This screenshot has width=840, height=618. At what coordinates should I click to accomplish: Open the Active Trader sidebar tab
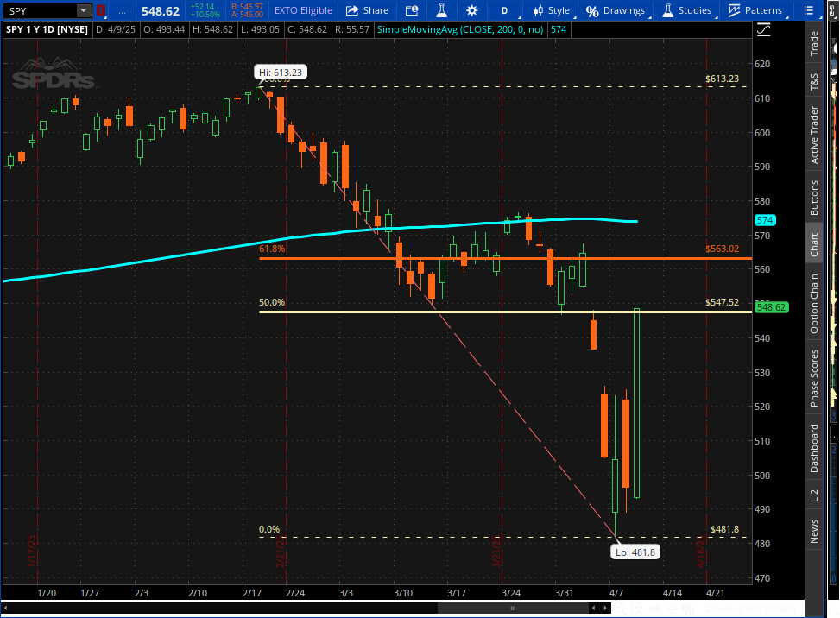(x=814, y=135)
